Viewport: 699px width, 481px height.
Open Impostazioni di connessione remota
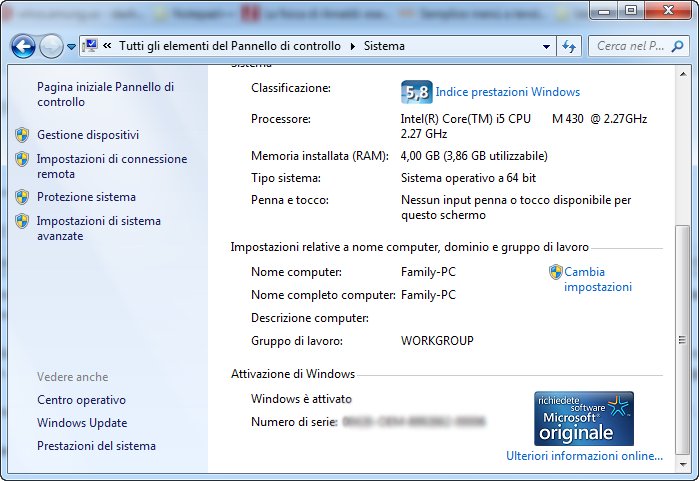point(112,166)
